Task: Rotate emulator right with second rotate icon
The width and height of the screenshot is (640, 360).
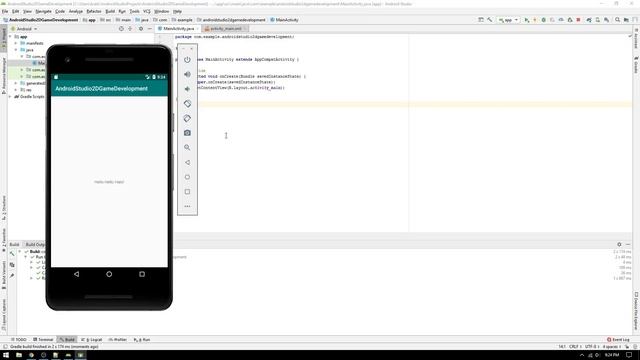Action: point(187,118)
